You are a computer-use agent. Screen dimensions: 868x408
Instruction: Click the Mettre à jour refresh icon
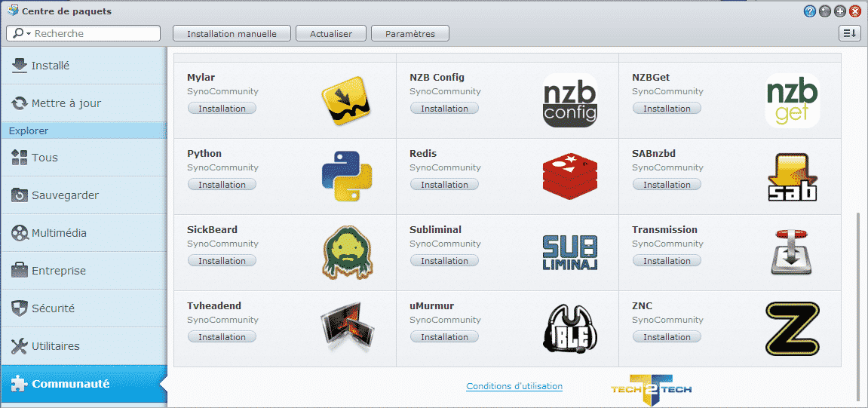pyautogui.click(x=20, y=103)
